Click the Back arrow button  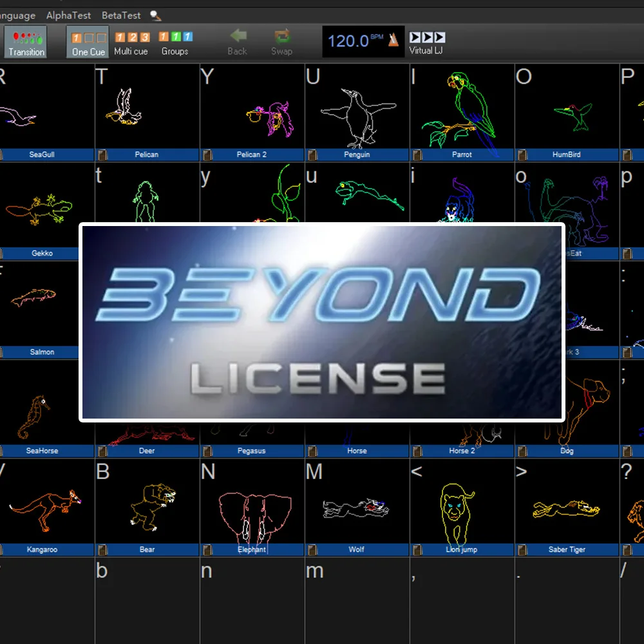point(238,43)
